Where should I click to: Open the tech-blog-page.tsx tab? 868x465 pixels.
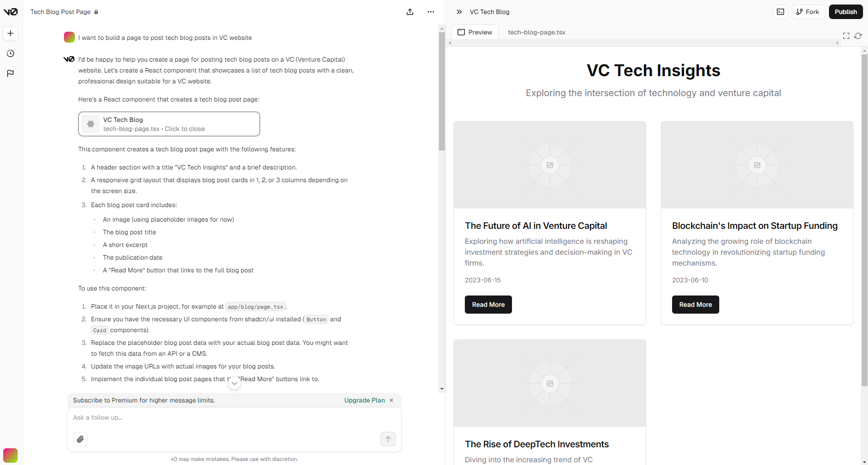click(536, 32)
